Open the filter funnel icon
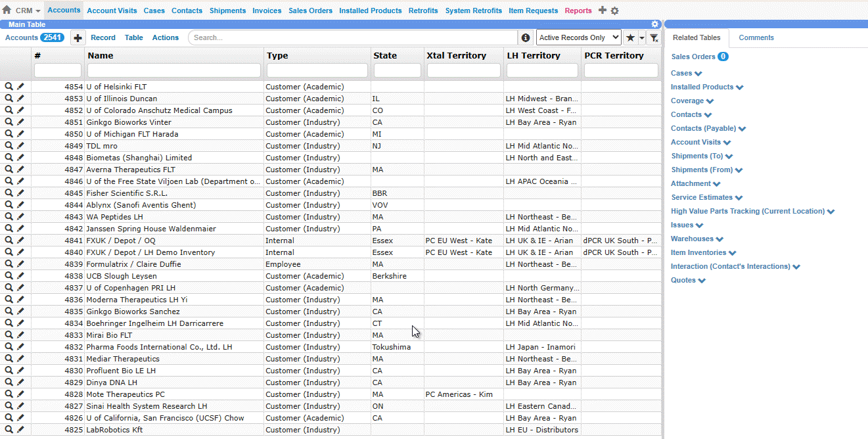This screenshot has width=868, height=439. coord(654,38)
